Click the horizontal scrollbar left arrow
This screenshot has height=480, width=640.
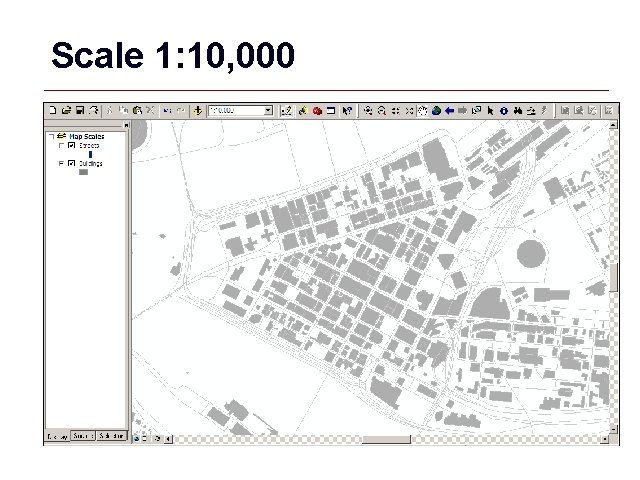(x=168, y=439)
